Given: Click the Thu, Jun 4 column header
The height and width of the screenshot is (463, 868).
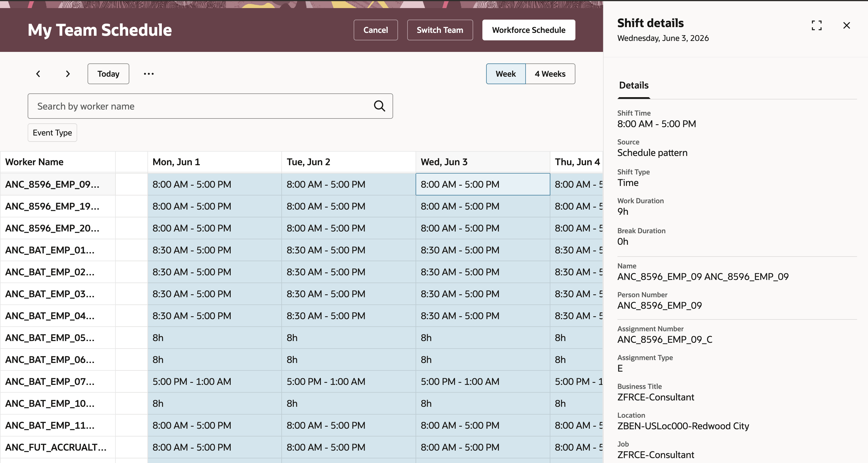Looking at the screenshot, I should point(577,162).
